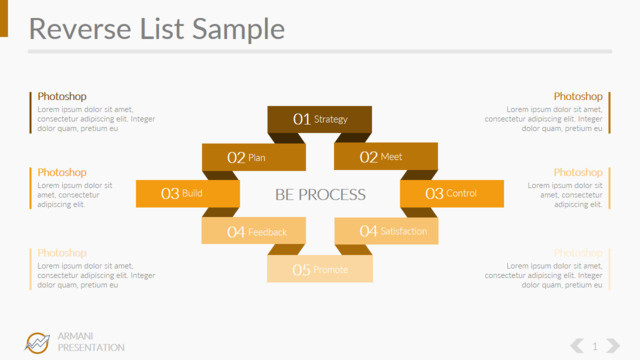Click the Armani Presentation logo icon
640x360 pixels.
[x=37, y=342]
